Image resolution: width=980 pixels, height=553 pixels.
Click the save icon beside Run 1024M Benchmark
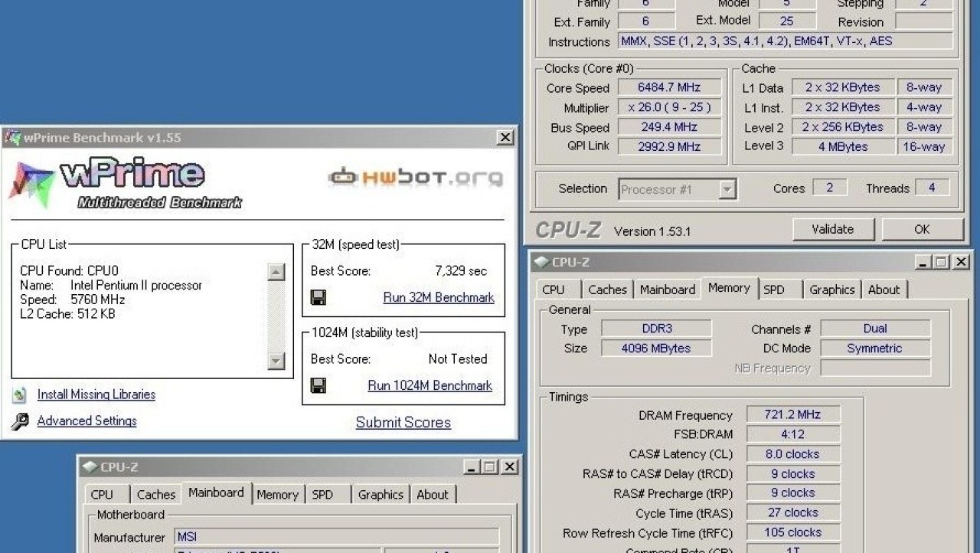(318, 385)
